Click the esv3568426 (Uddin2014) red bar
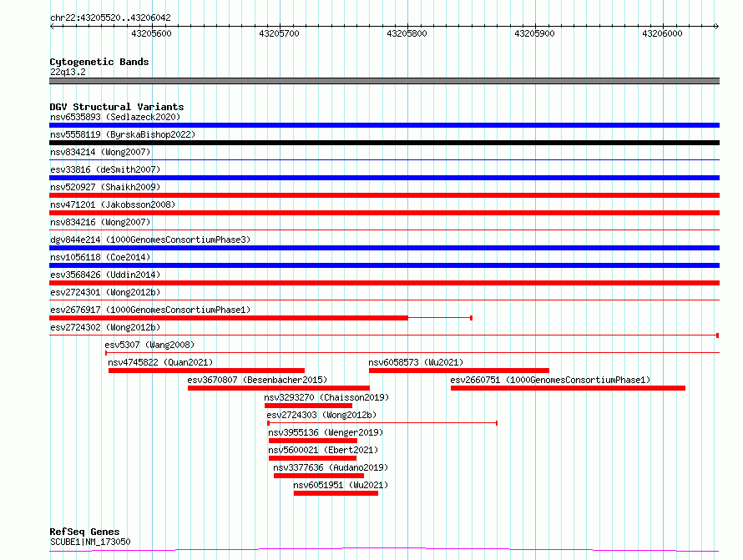 384,283
